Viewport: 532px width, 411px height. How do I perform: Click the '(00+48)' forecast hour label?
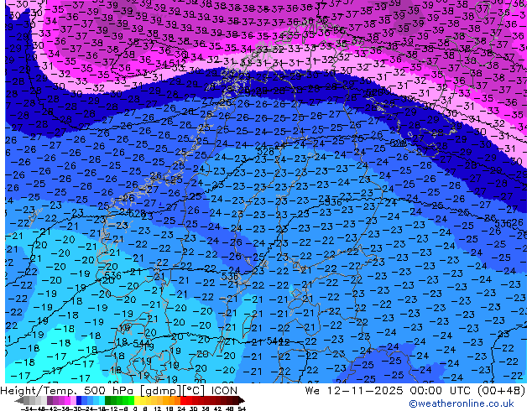tap(501, 391)
